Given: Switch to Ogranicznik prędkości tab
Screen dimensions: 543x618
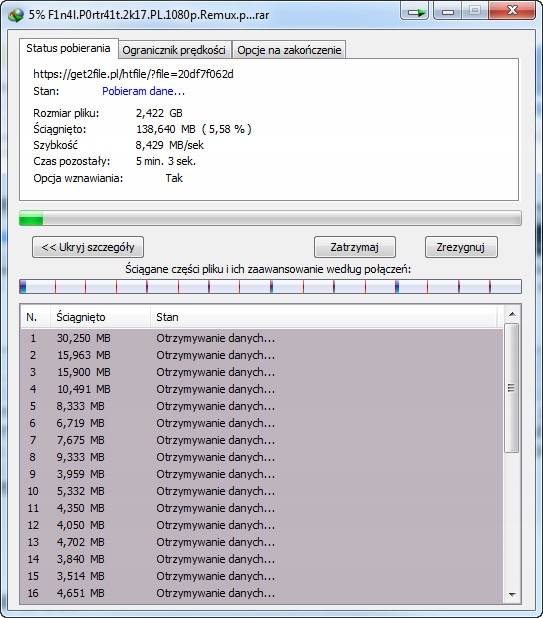Looking at the screenshot, I should point(174,50).
